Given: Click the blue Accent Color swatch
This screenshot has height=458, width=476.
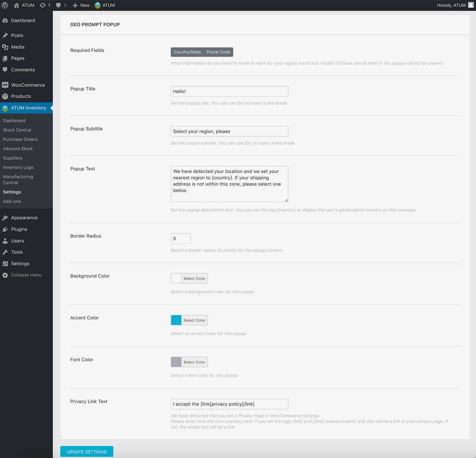Looking at the screenshot, I should (x=176, y=320).
